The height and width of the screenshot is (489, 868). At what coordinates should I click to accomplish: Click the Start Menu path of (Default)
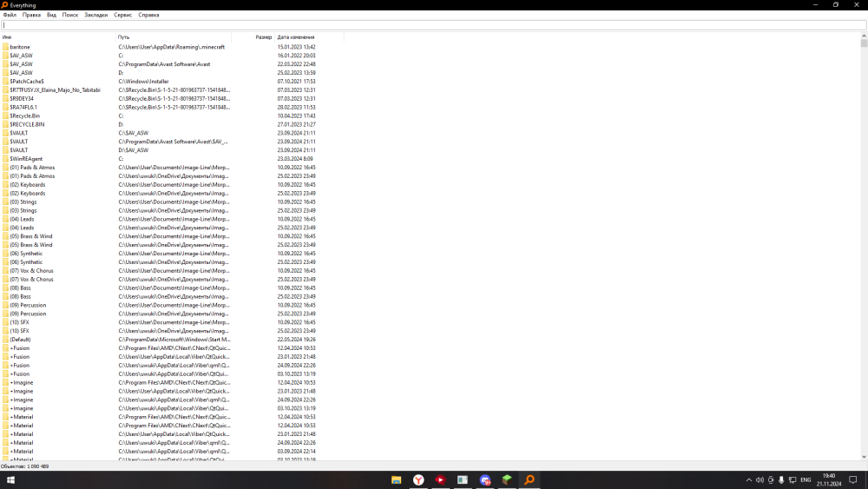click(174, 340)
